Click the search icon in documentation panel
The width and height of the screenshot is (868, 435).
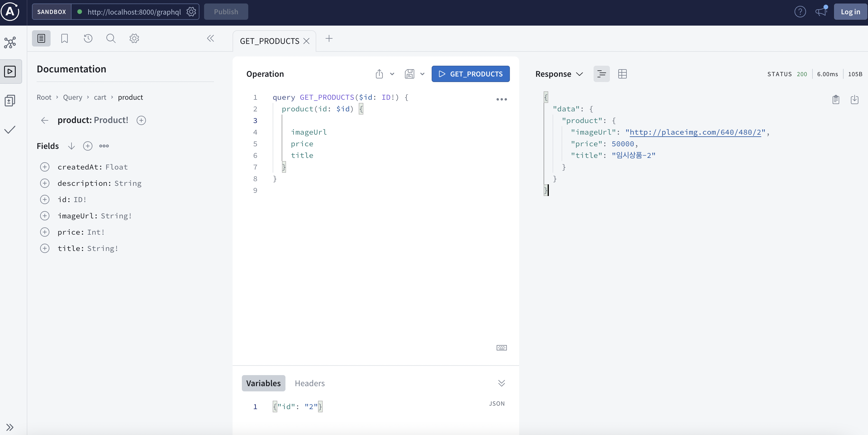coord(111,38)
